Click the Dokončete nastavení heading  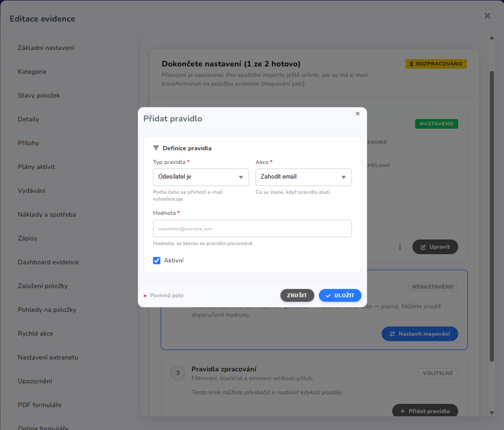pos(231,64)
